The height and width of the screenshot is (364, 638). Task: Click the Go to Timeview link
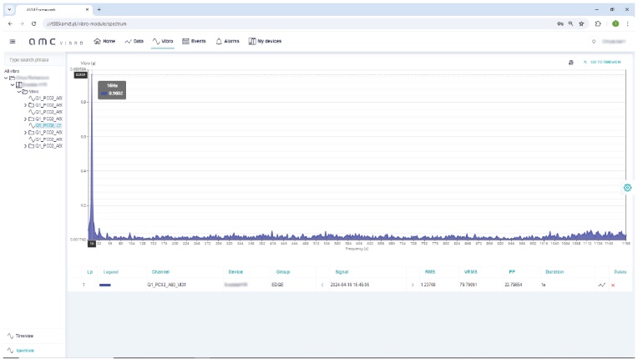(x=605, y=63)
